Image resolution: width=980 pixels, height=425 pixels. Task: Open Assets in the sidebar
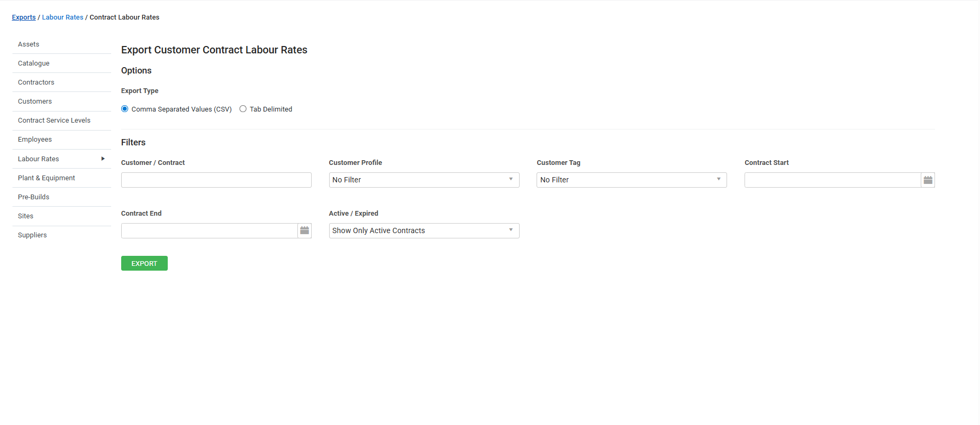point(29,44)
